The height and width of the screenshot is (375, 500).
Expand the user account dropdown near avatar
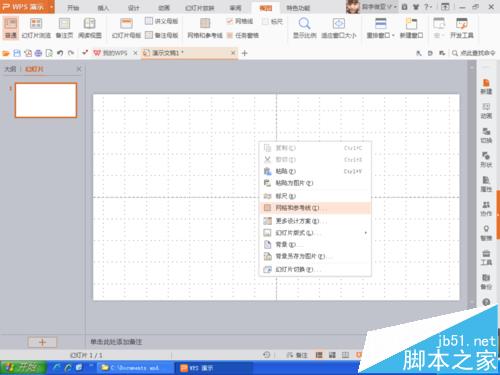click(396, 7)
